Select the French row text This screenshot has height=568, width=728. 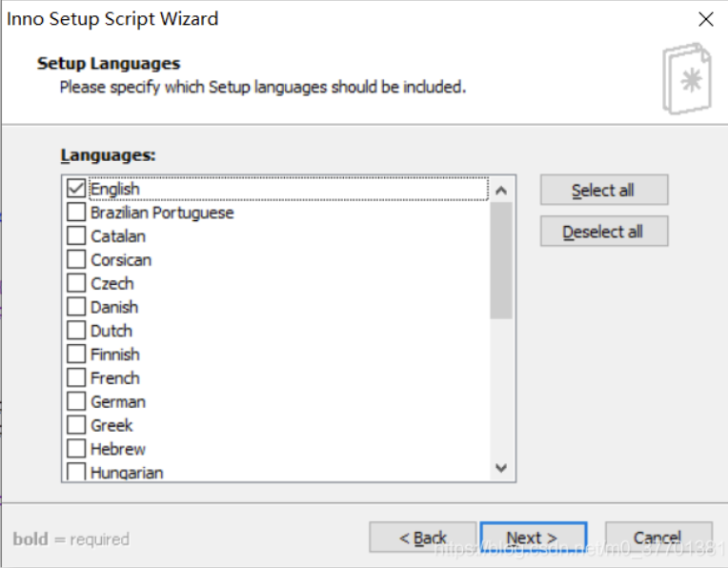114,378
